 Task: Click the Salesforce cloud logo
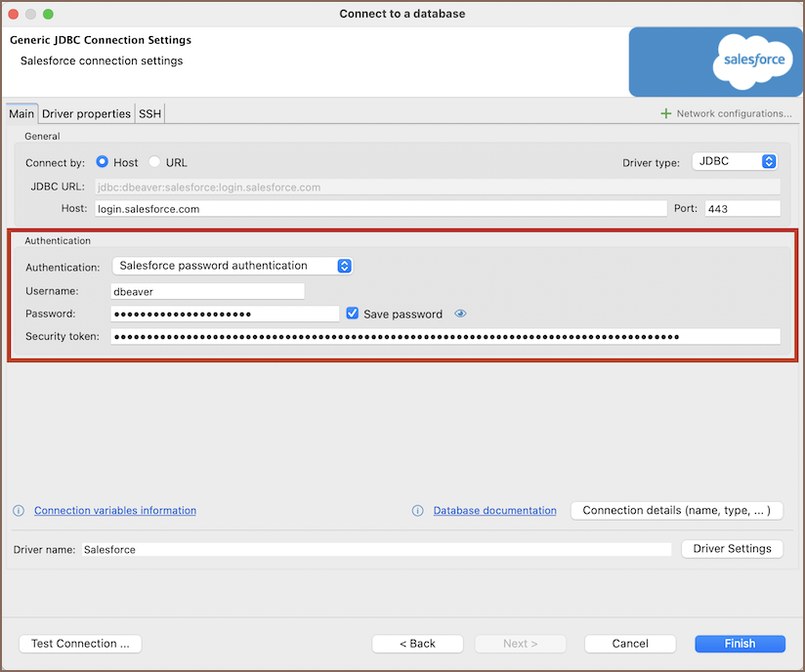coord(754,60)
